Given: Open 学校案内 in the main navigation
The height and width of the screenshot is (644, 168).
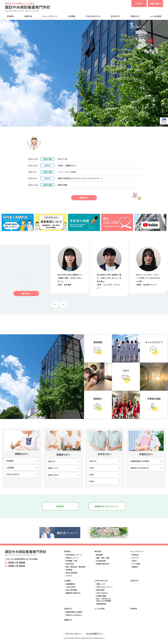Looking at the screenshot, I should click(10, 16).
